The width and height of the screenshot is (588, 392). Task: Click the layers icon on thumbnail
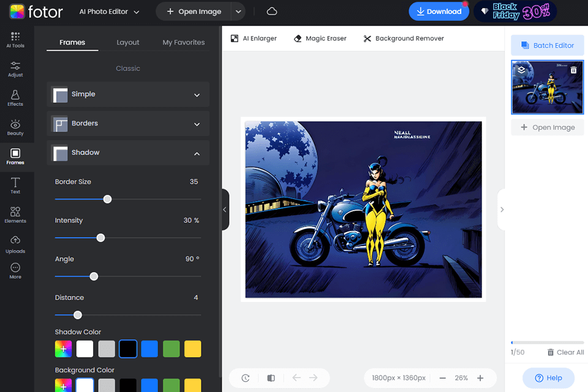(521, 70)
